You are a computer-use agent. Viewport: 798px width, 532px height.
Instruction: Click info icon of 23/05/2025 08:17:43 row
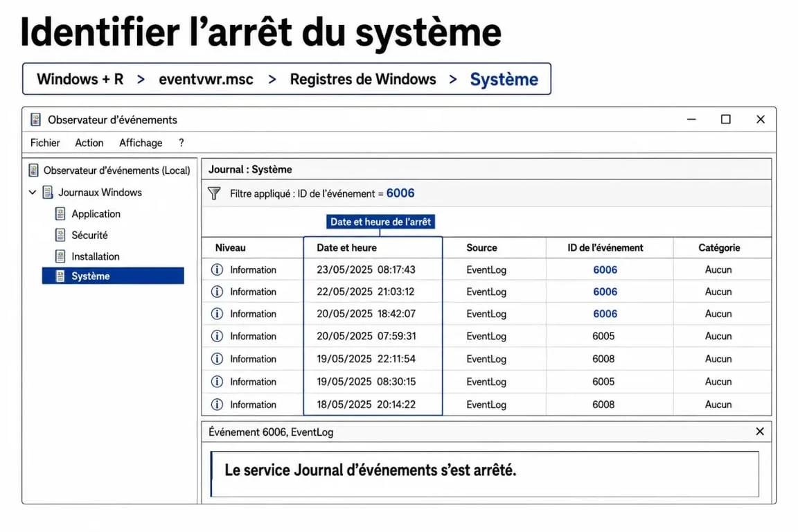(x=217, y=270)
